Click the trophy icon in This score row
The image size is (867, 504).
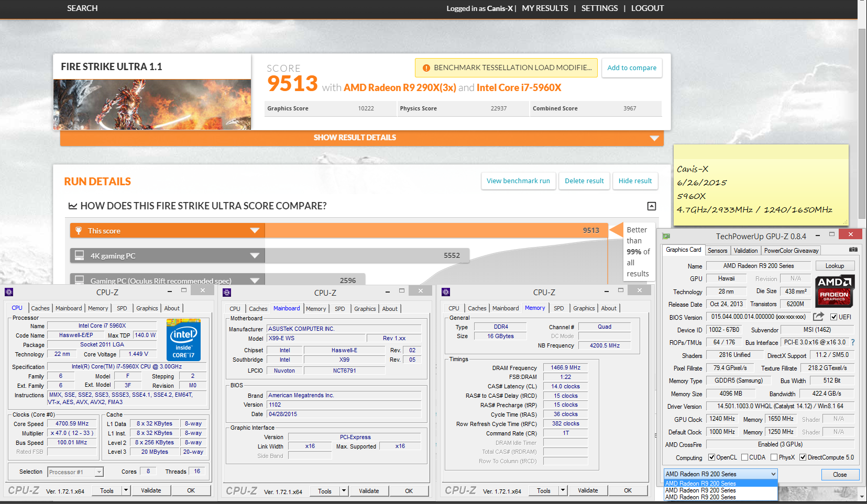(x=79, y=231)
